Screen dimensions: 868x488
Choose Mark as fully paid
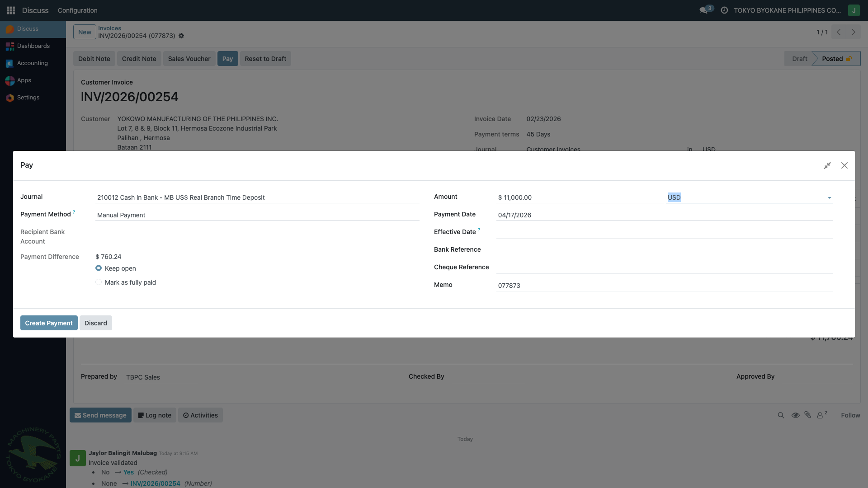coord(99,282)
